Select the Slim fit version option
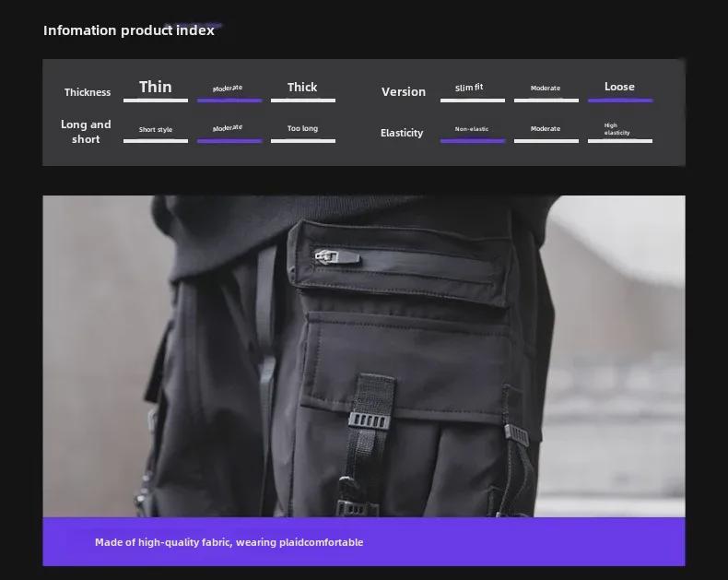This screenshot has width=728, height=580. pyautogui.click(x=470, y=88)
